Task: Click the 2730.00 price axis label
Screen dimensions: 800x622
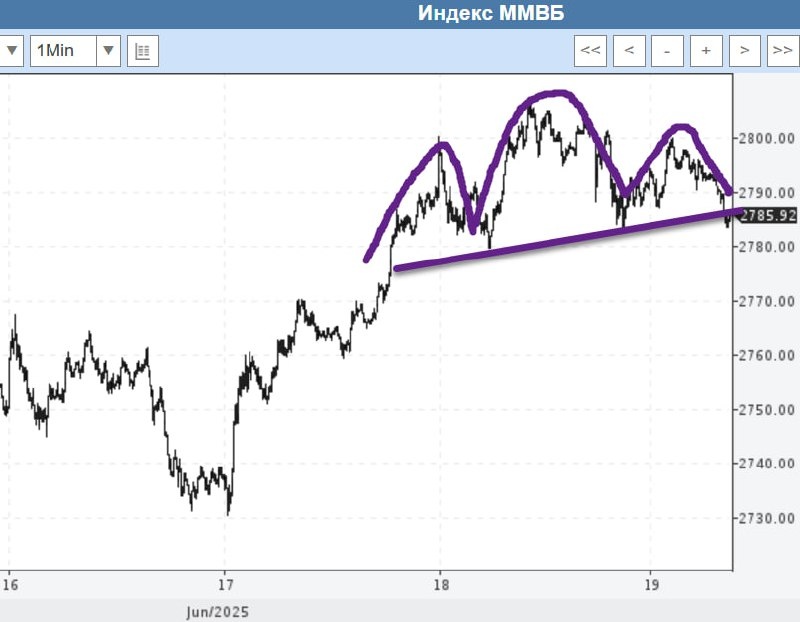Action: point(767,518)
